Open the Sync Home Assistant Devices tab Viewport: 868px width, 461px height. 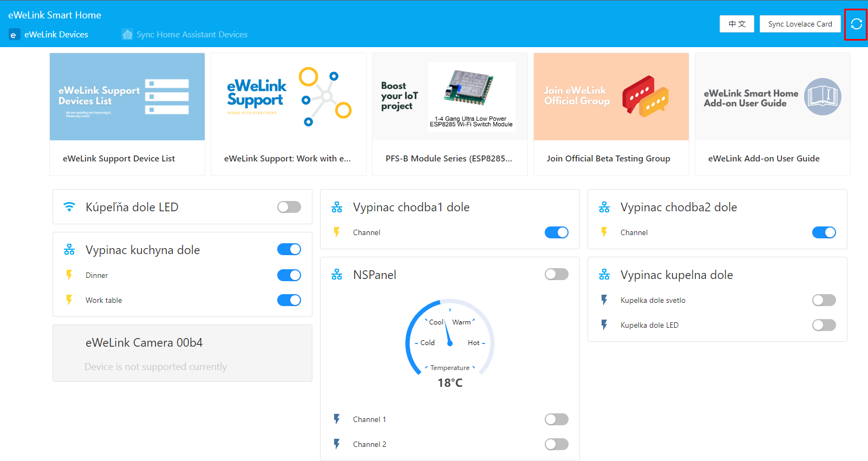click(x=185, y=35)
